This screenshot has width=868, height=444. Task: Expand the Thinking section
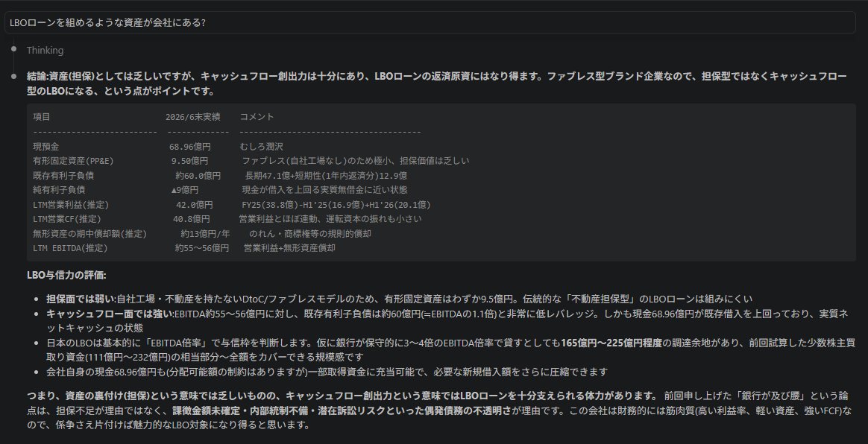pos(45,51)
